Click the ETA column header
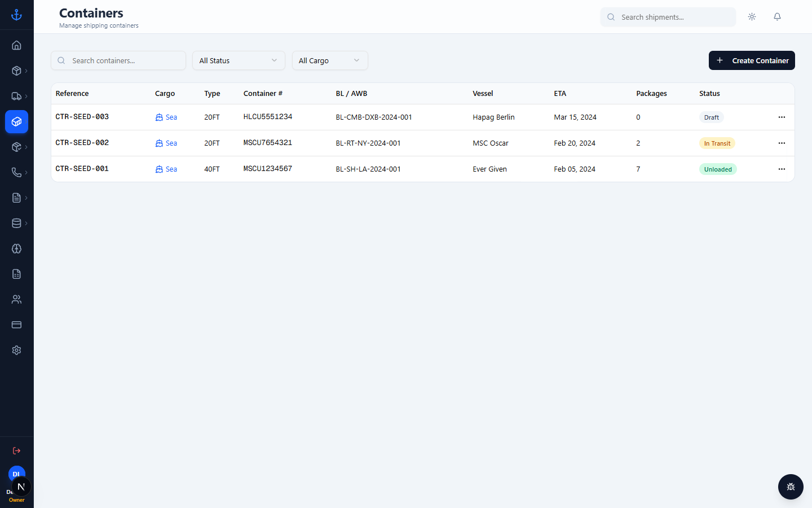The image size is (812, 508). coord(560,94)
